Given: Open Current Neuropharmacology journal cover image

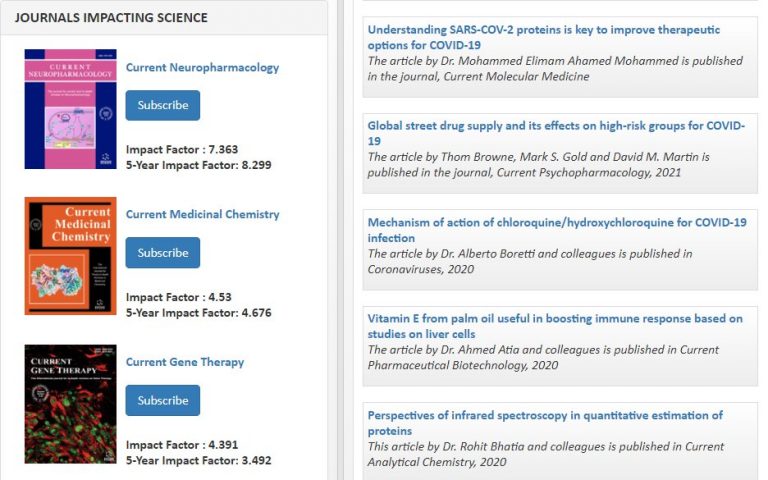Looking at the screenshot, I should pos(70,109).
